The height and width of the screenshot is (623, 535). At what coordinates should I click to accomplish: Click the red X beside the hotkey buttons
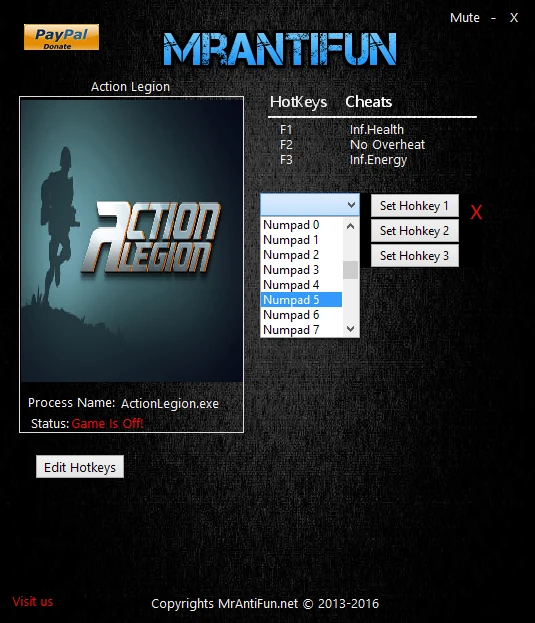476,213
